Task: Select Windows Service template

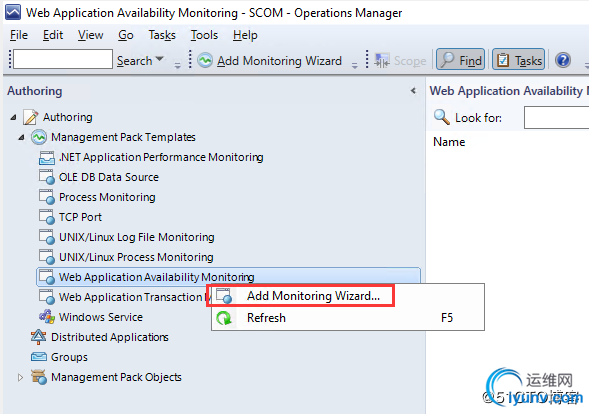Action: (101, 317)
